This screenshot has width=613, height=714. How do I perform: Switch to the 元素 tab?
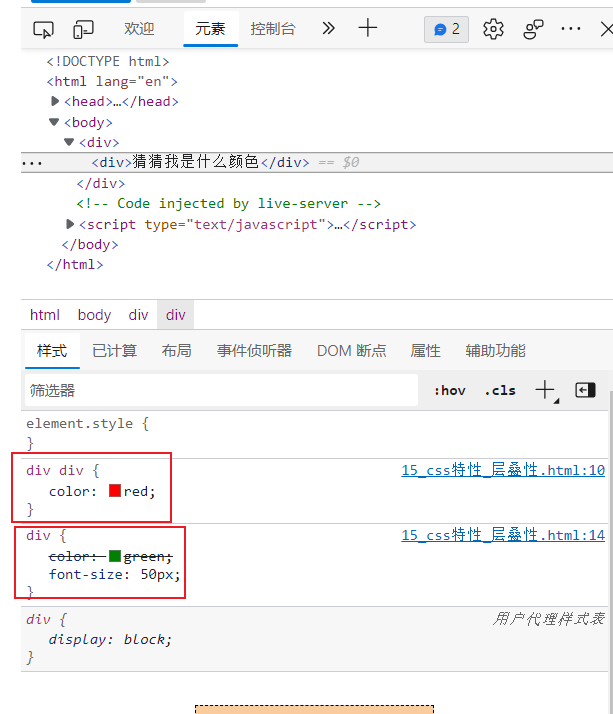pyautogui.click(x=210, y=29)
